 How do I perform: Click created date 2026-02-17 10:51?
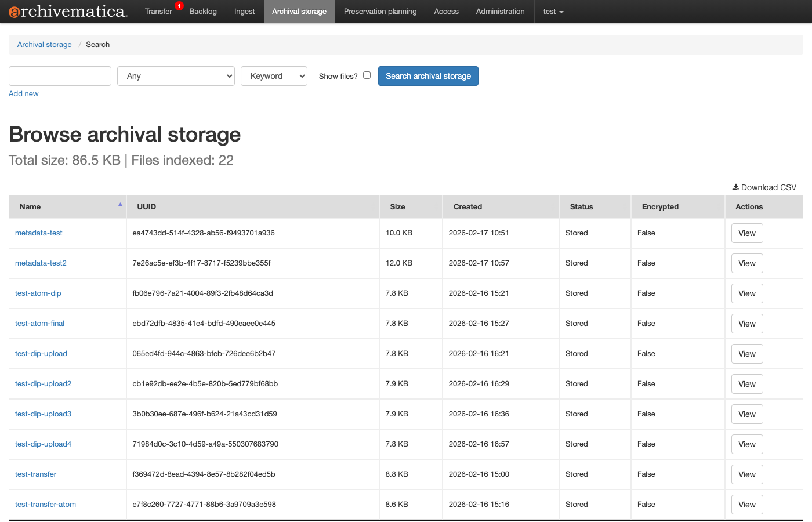click(x=478, y=233)
